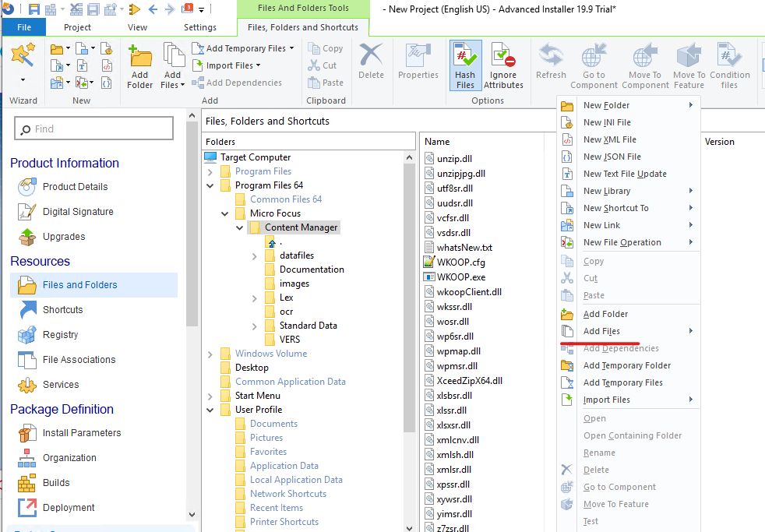This screenshot has height=532, width=765.
Task: Click the Delete icon in the ribbon
Action: point(371,65)
